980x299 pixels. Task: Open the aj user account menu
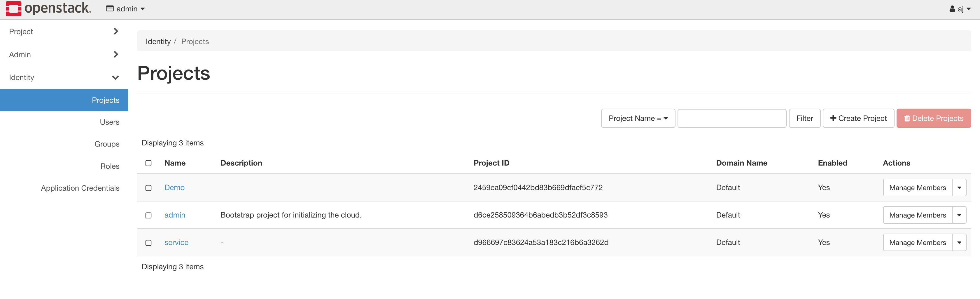point(960,9)
